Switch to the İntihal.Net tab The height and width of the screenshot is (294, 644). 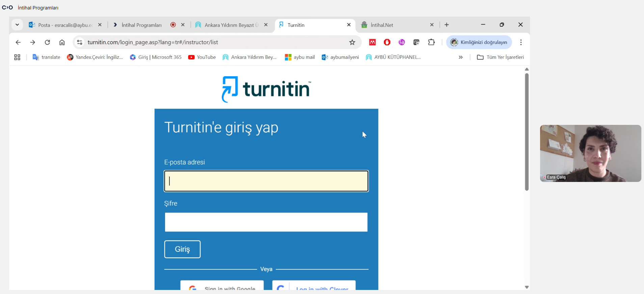pos(382,25)
